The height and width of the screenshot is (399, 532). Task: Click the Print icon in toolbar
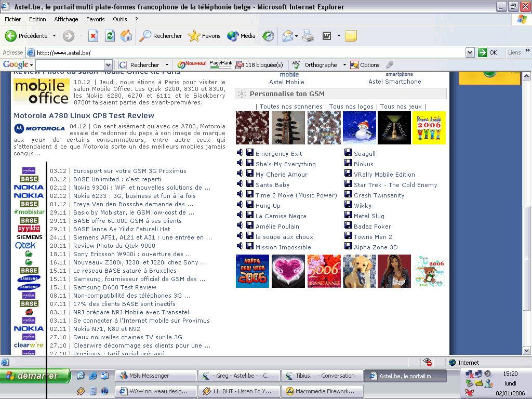pos(308,36)
